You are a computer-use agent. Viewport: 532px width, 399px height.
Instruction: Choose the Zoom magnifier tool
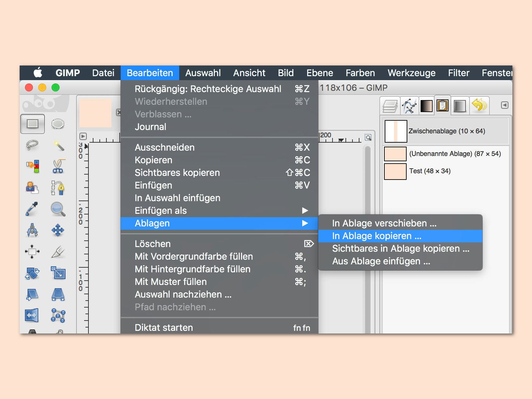58,209
